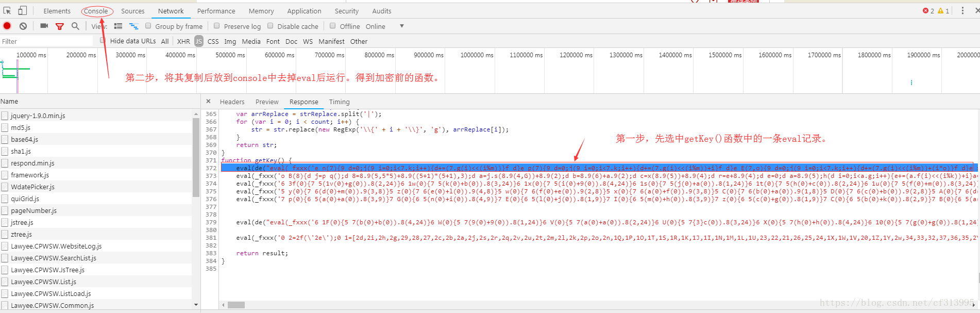This screenshot has height=313, width=980.
Task: Toggle the red filter funnel icon
Action: click(60, 26)
